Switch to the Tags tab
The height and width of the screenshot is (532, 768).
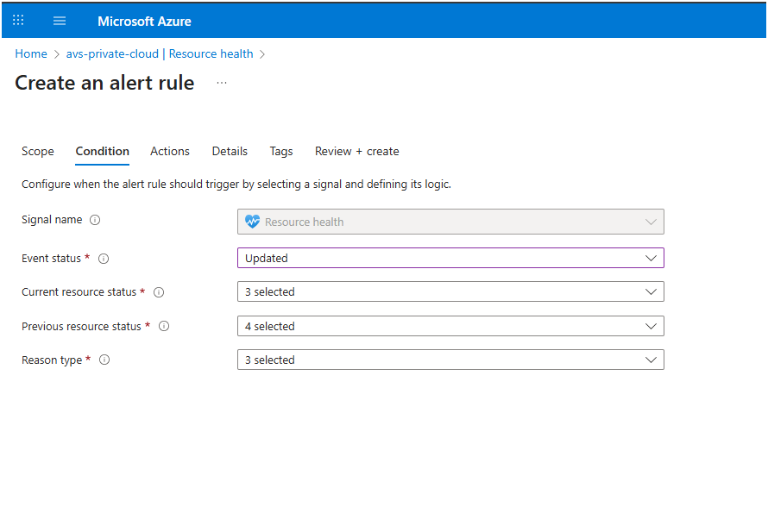tap(281, 151)
